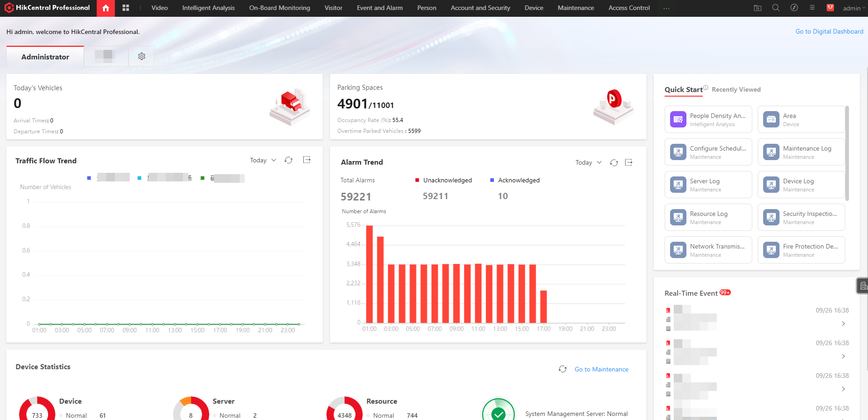Open dashboard settings gear icon
This screenshot has width=868, height=420.
pyautogui.click(x=142, y=56)
